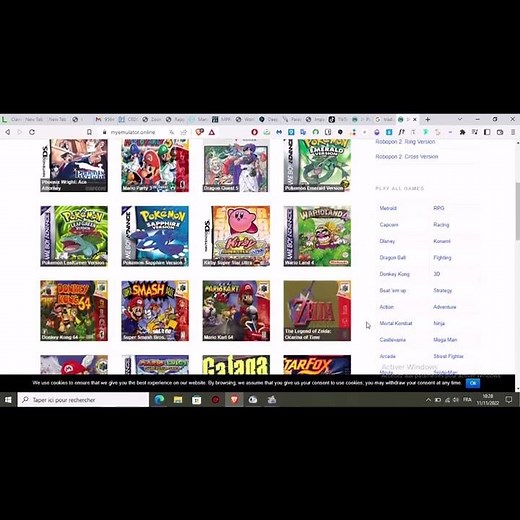Screen dimensions: 520x520
Task: Open the Brave Shields lion icon
Action: point(199,132)
